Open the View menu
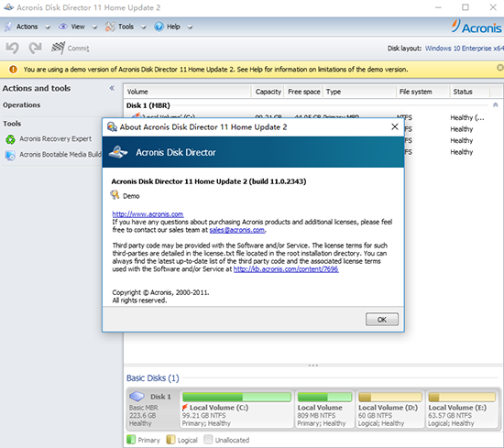 [x=78, y=27]
